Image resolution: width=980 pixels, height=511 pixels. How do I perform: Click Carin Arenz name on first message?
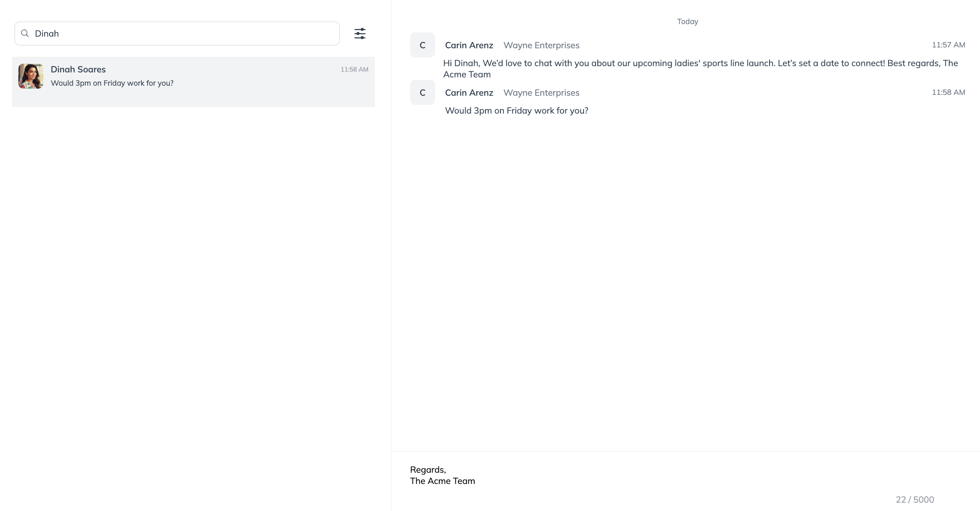[469, 45]
